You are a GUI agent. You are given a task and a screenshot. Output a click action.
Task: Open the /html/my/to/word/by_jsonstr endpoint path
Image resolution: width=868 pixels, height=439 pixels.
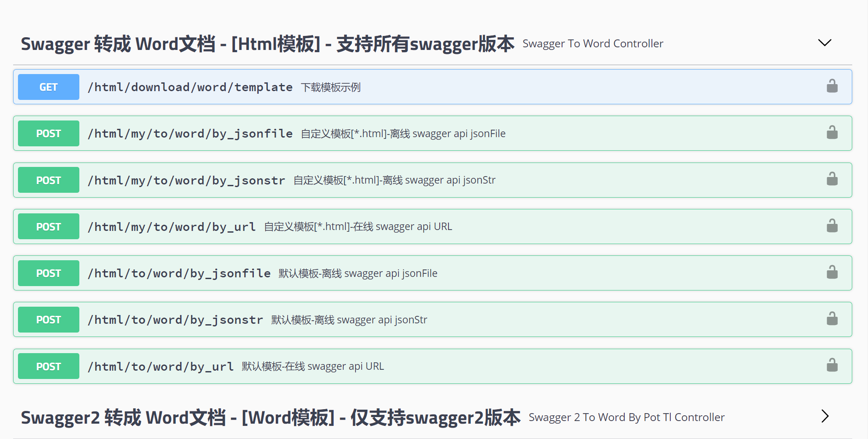tap(186, 181)
